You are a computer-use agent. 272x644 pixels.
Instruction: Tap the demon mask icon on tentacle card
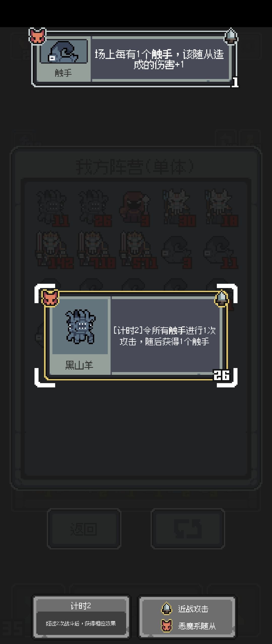point(37,36)
